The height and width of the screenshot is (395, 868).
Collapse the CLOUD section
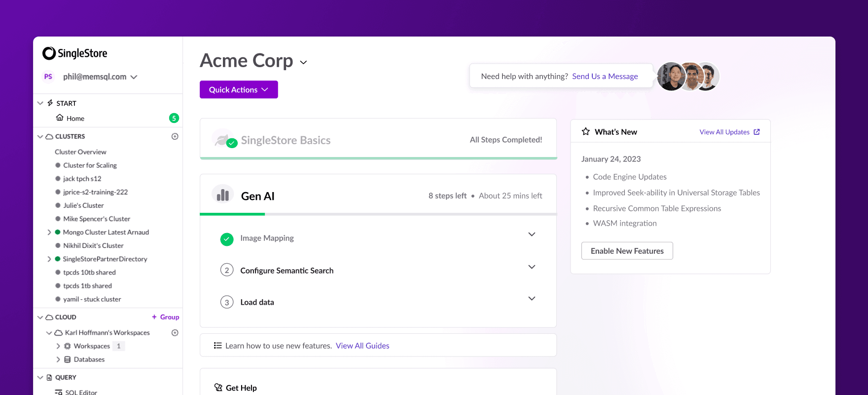40,317
